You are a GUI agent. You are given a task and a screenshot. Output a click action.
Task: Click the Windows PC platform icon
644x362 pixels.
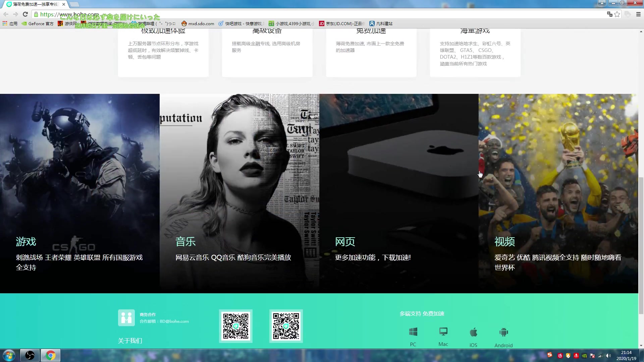click(413, 332)
